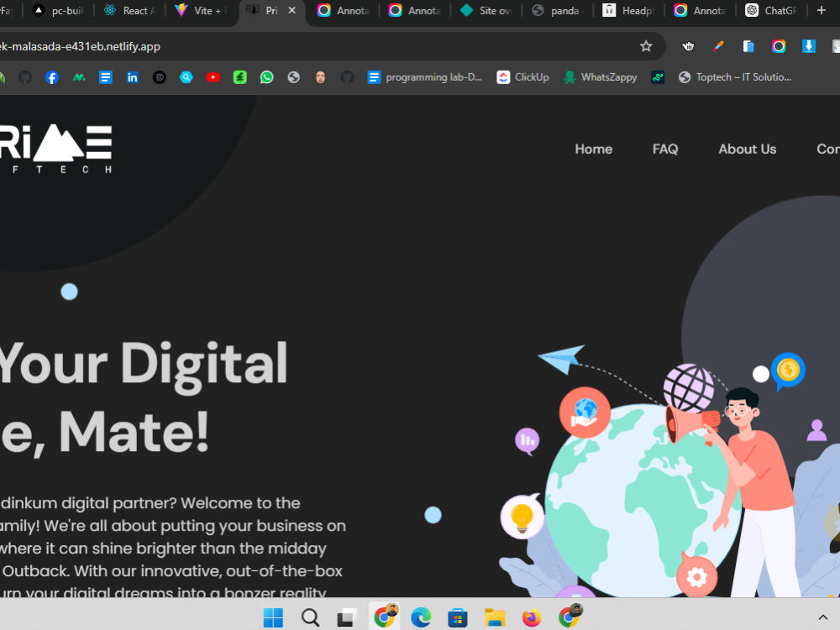
Task: Open the hand-shaped extension in Chrome toolbar
Action: (x=688, y=46)
